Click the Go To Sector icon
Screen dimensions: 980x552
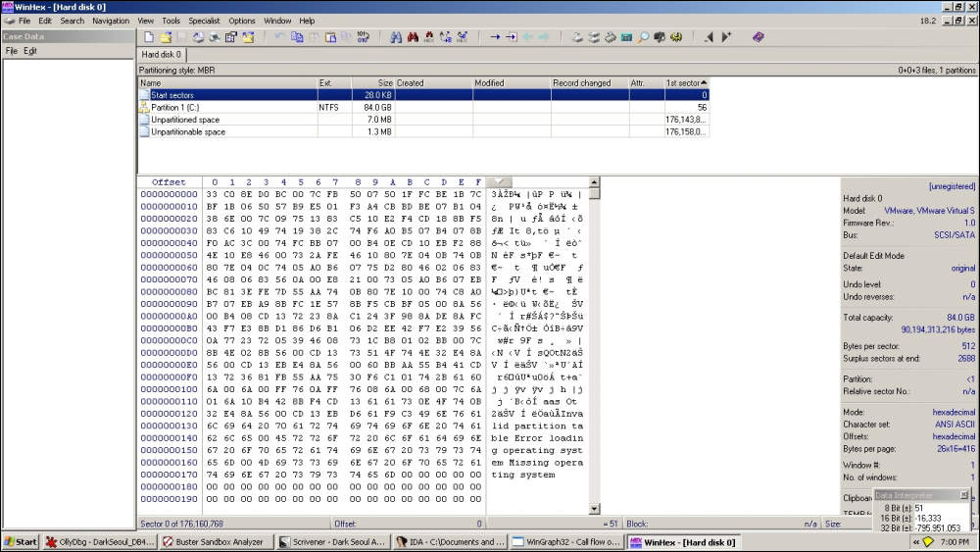(512, 37)
